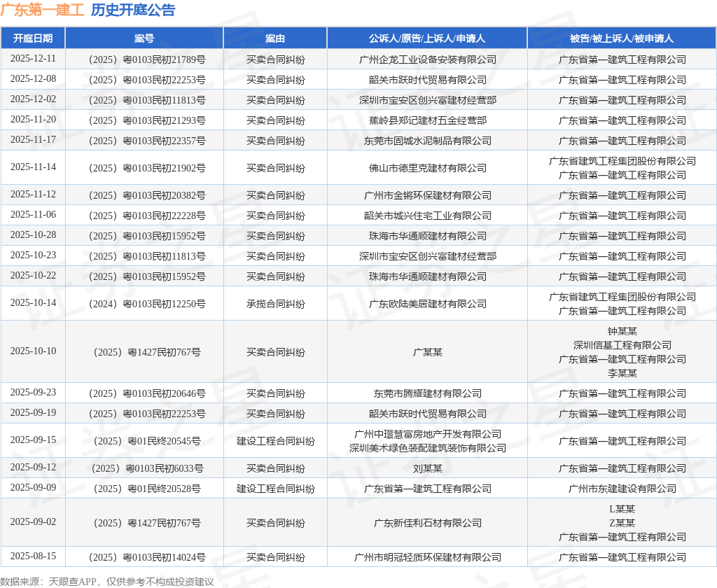Click plaintiff 刘某某
Viewport: 717px width, 588px height.
pos(428,468)
